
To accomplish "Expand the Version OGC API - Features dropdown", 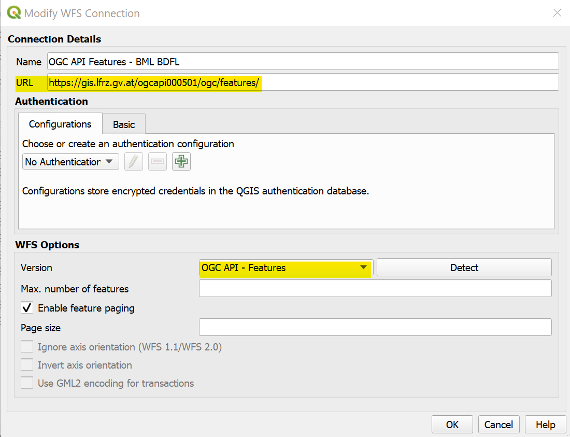I will (x=286, y=268).
